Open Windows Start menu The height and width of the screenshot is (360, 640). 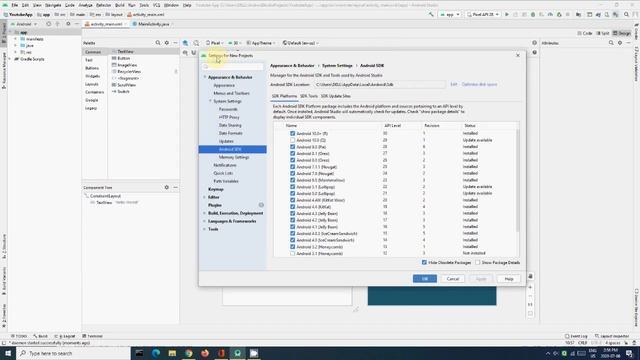(x=8, y=353)
